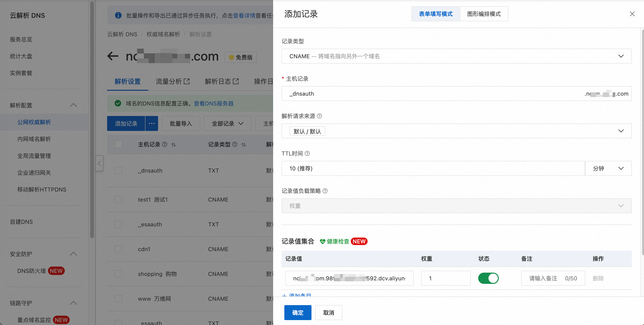Check the _dnsauth TXT row checkbox
644x325 pixels.
[x=118, y=170]
